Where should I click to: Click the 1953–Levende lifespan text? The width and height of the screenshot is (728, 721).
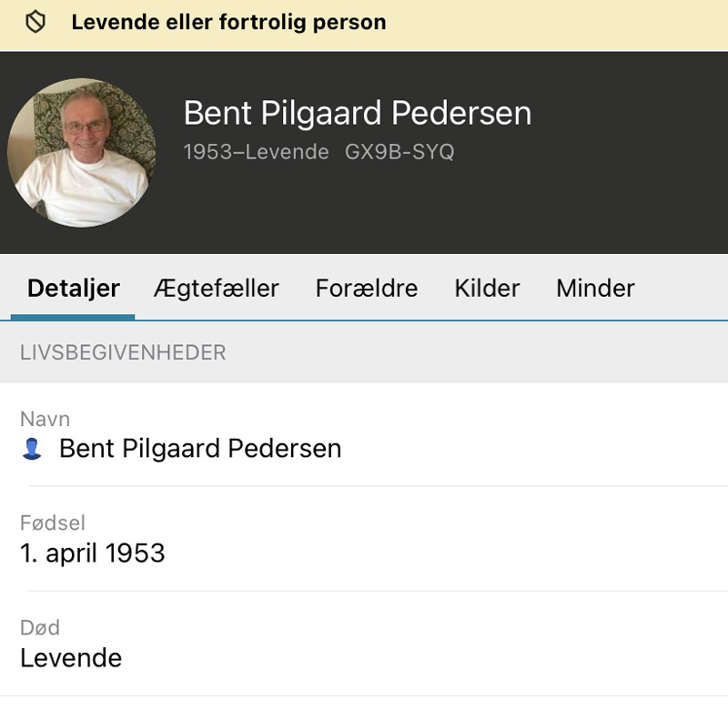click(257, 152)
